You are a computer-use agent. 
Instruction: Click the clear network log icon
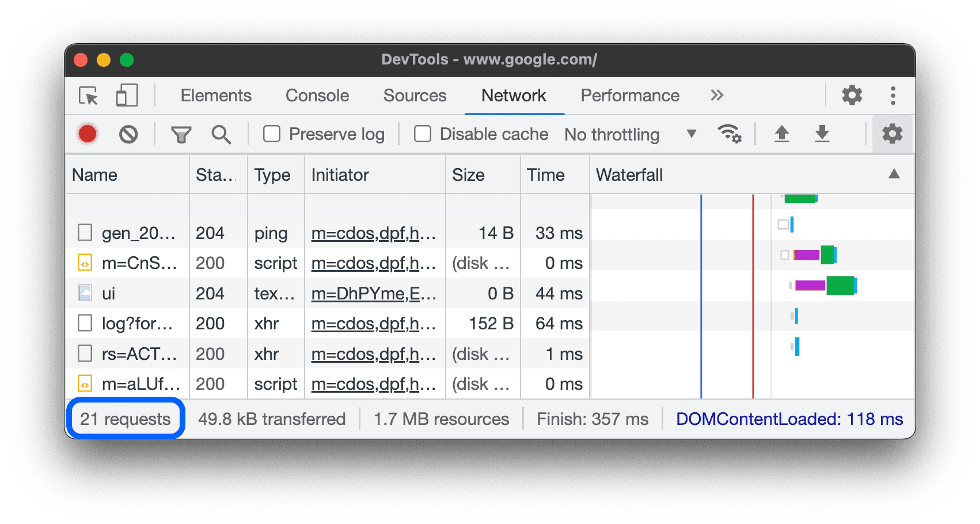pos(128,134)
